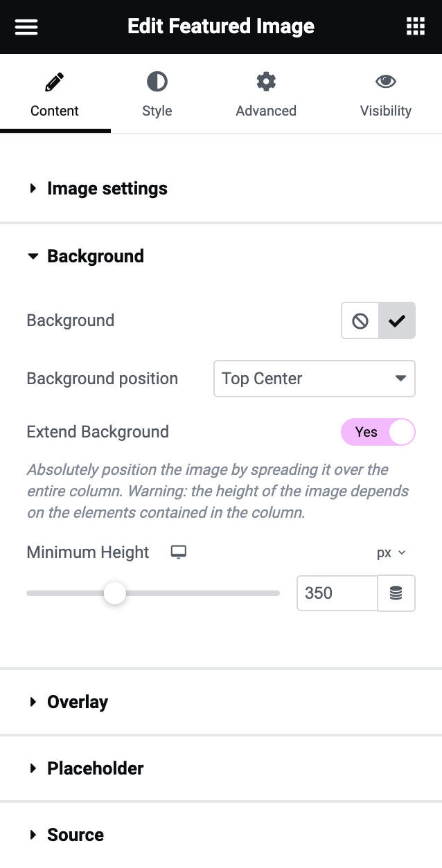Expand the Overlay section

coord(77,702)
